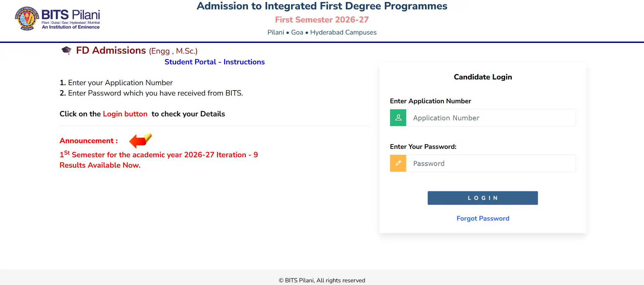Click the 'Enter Your Password:' label
This screenshot has height=285, width=644.
pos(423,147)
